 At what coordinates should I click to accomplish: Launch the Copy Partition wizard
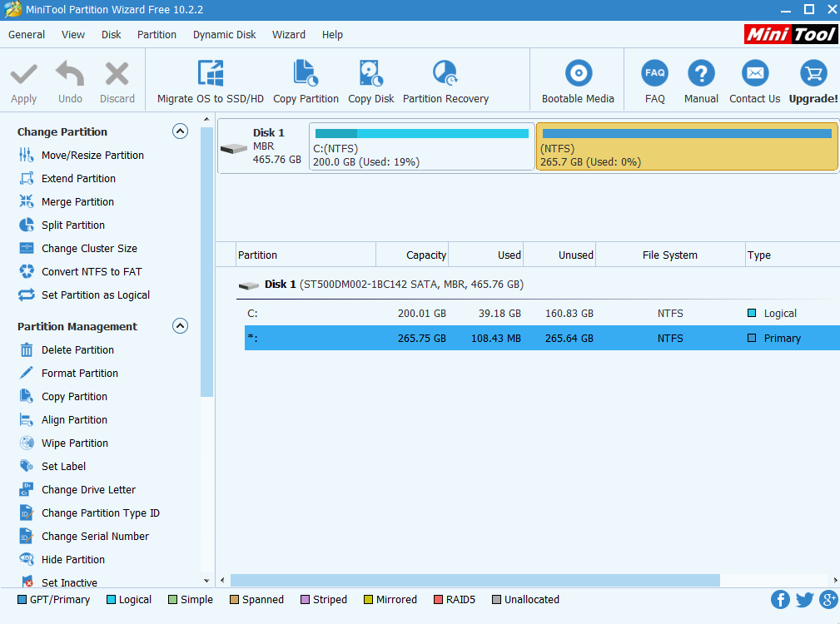click(306, 82)
